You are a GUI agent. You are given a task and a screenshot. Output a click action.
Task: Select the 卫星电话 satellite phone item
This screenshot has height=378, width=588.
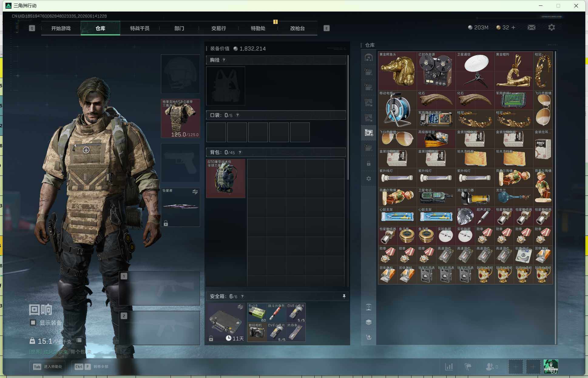click(436, 197)
